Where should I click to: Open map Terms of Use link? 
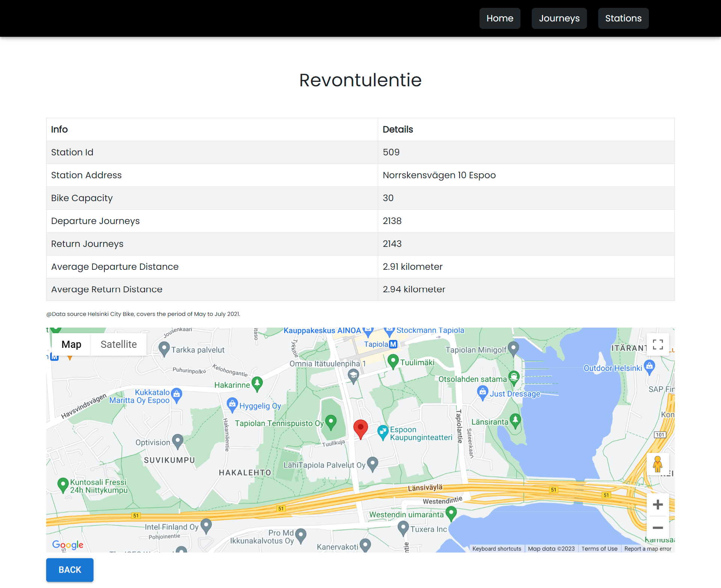click(599, 549)
